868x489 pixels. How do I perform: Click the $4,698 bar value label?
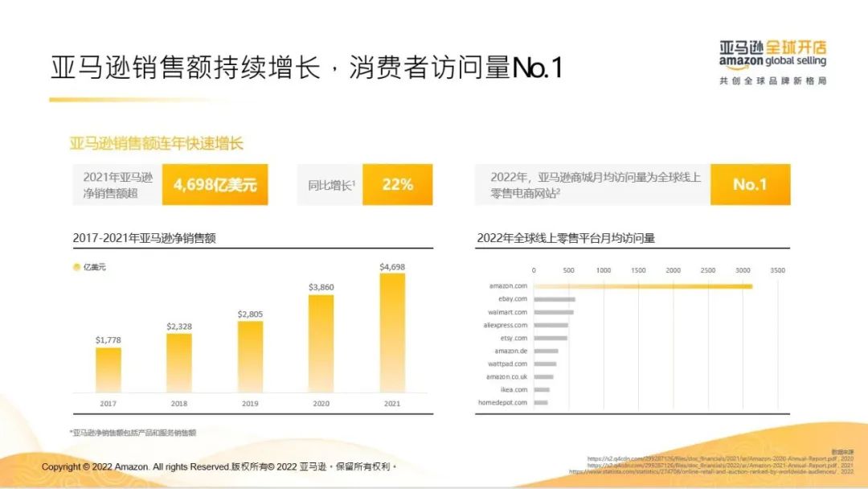click(392, 267)
